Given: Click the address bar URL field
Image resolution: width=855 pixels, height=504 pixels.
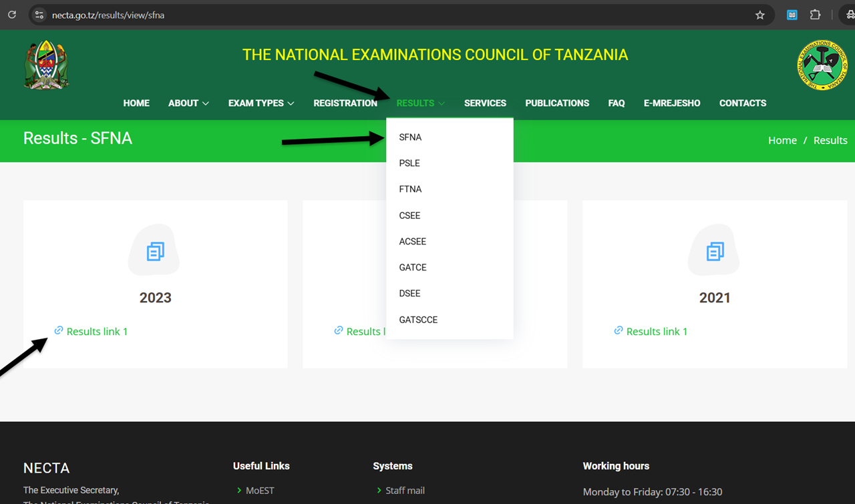Looking at the screenshot, I should point(401,15).
